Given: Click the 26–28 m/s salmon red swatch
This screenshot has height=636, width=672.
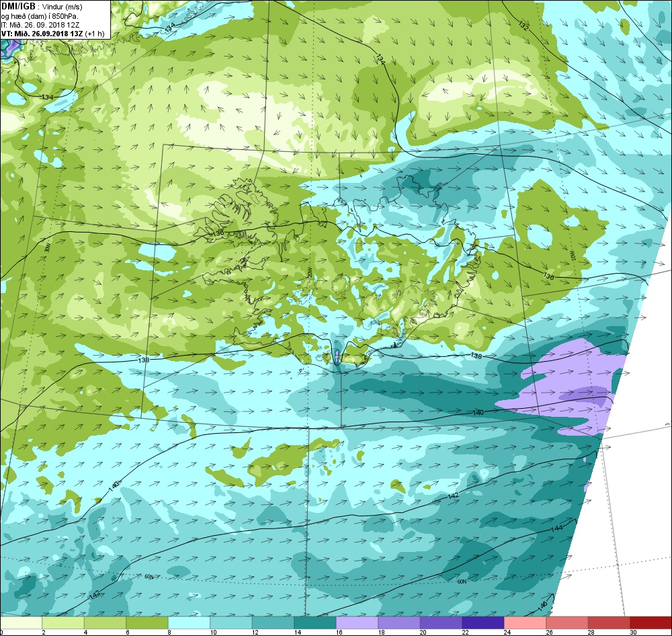Looking at the screenshot, I should point(567,623).
